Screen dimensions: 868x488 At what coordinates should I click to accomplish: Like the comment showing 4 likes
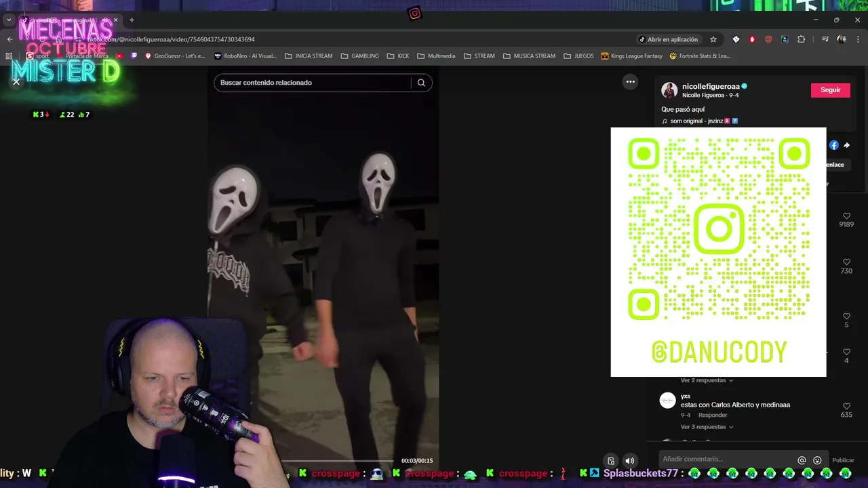[x=846, y=352]
